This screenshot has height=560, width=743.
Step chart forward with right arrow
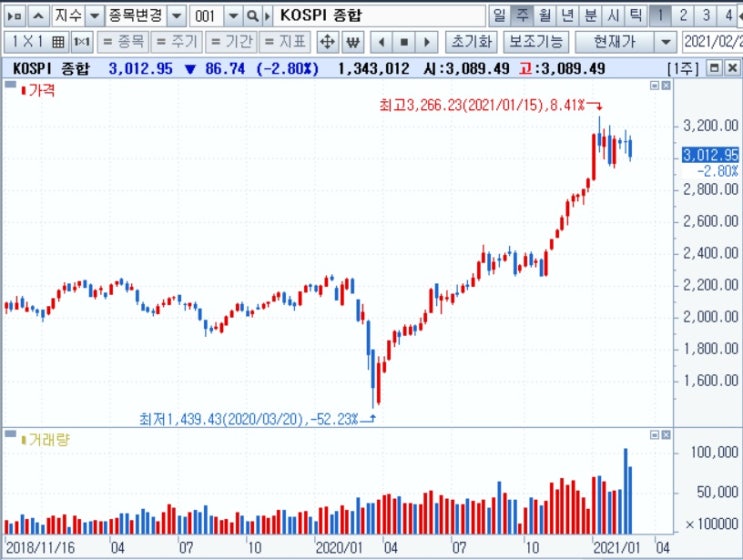pyautogui.click(x=426, y=42)
